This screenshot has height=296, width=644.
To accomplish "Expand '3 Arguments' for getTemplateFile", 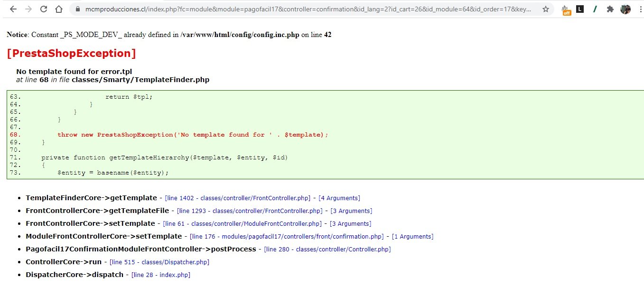I will point(351,211).
